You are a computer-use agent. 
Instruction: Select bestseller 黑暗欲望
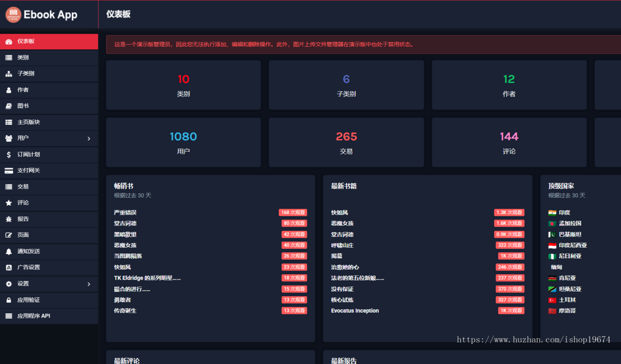(x=125, y=234)
